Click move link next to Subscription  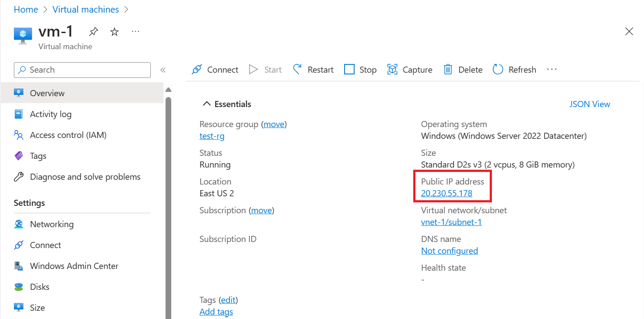(x=262, y=211)
